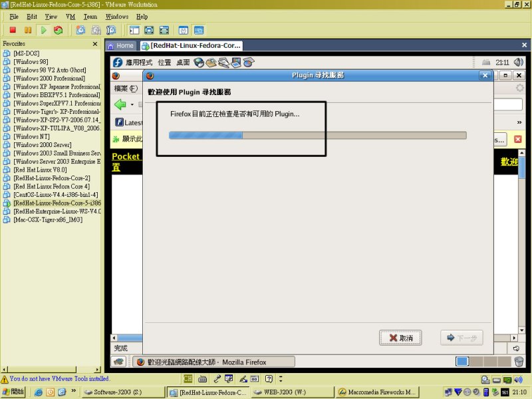Click the Windows 開始 Start button
Image resolution: width=532 pixels, height=399 pixels.
coord(13,392)
